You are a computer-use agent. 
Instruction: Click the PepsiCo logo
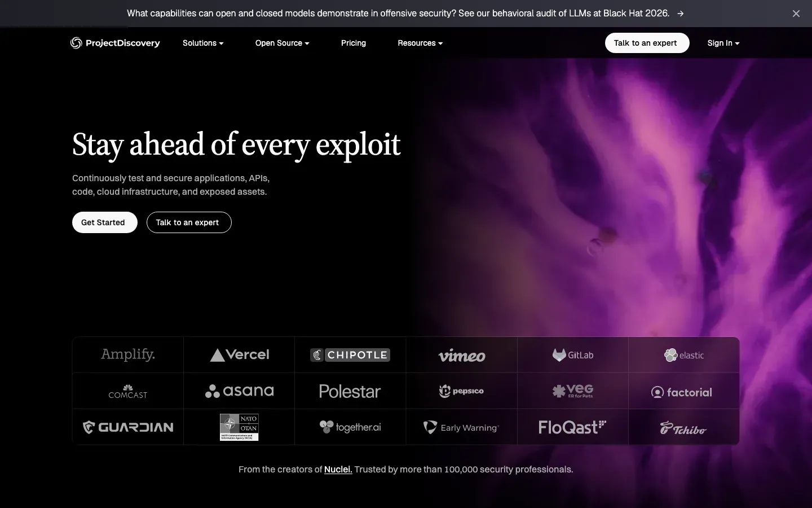tap(462, 391)
